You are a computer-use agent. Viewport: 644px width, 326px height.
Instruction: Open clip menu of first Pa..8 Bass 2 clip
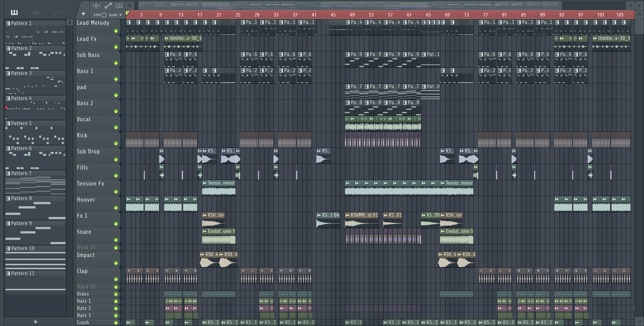pyautogui.click(x=348, y=102)
